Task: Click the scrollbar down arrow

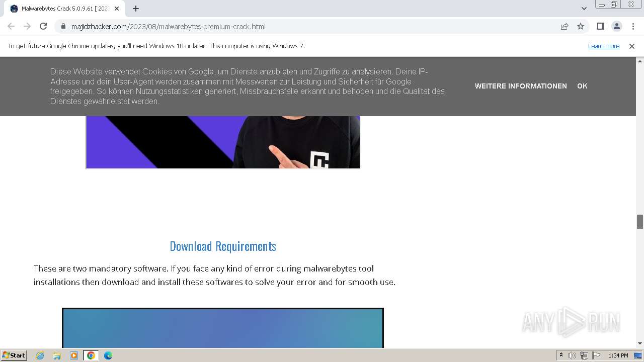Action: [640, 343]
